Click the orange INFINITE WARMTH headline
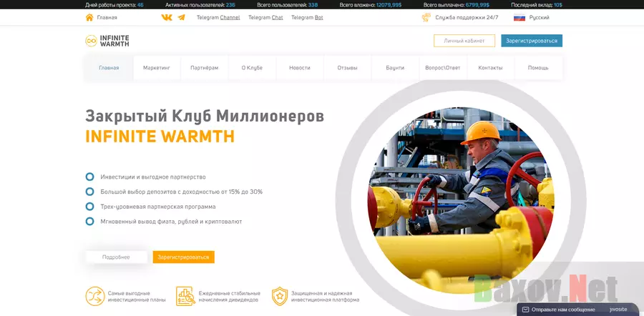The image size is (644, 316). (x=160, y=137)
